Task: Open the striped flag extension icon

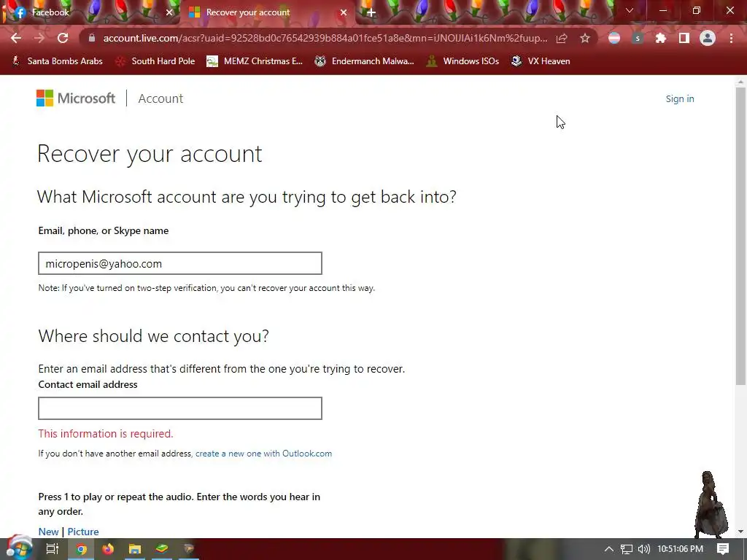Action: point(614,38)
